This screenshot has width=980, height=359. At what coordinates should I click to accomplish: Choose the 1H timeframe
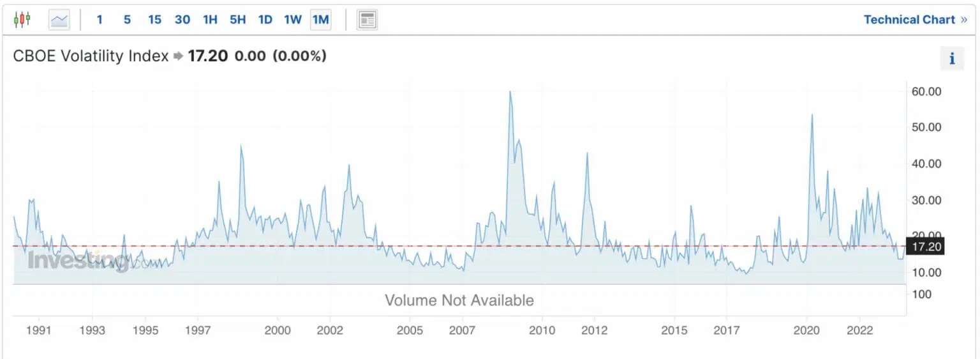coord(210,20)
